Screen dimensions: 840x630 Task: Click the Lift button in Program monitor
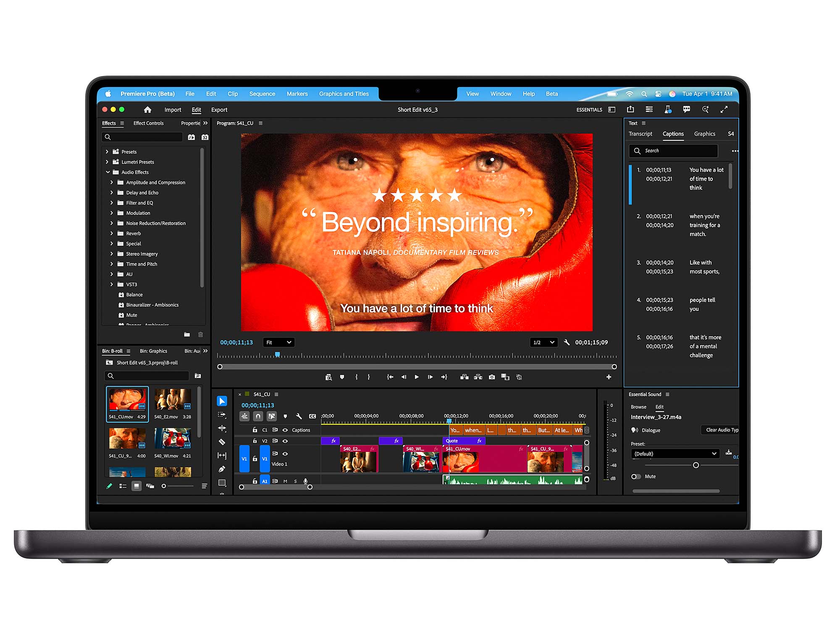coord(464,377)
